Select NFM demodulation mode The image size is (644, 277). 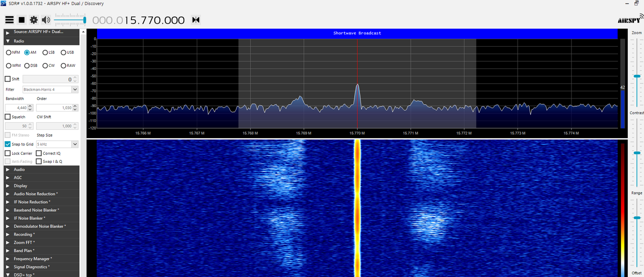tap(13, 52)
